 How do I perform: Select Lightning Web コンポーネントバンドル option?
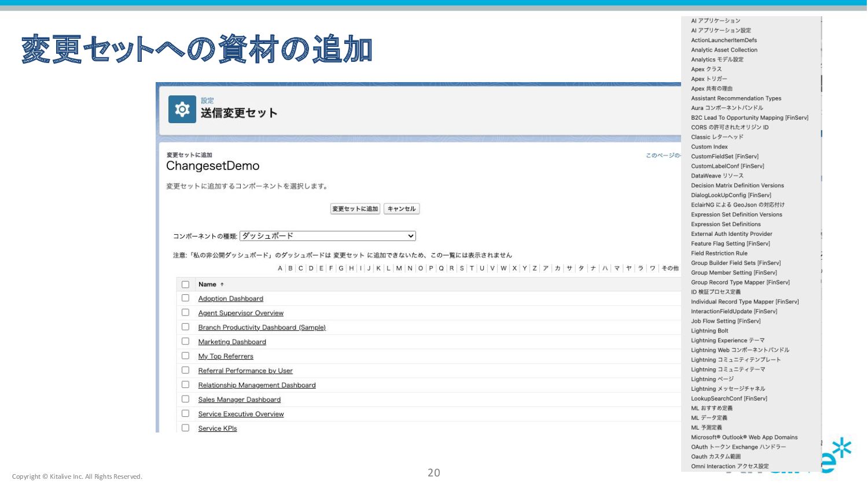(740, 350)
